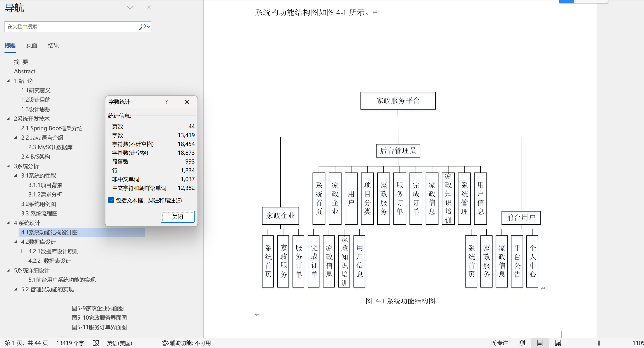Switch to Web Layout view icon

click(558, 343)
